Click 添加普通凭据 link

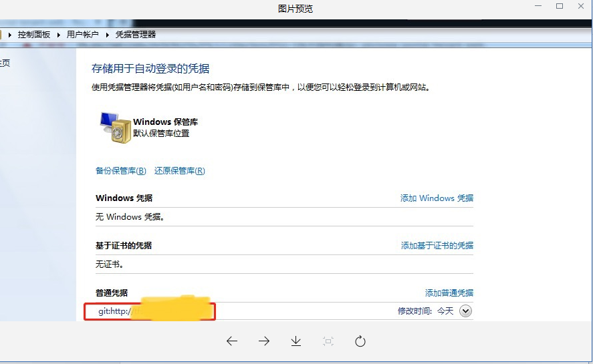pos(449,293)
